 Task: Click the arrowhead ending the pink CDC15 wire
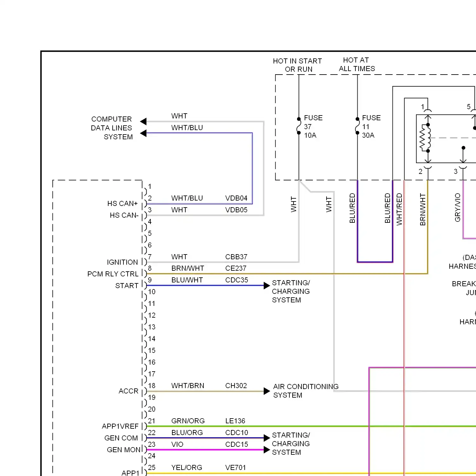click(267, 450)
